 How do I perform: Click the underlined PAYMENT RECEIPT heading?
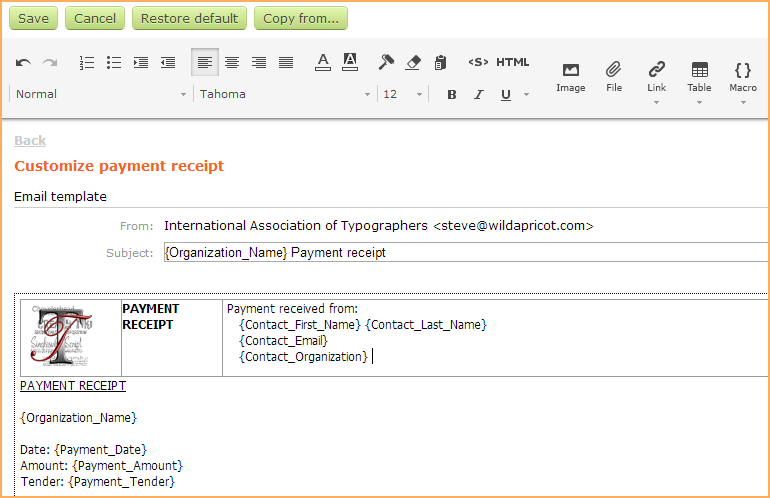[x=73, y=386]
